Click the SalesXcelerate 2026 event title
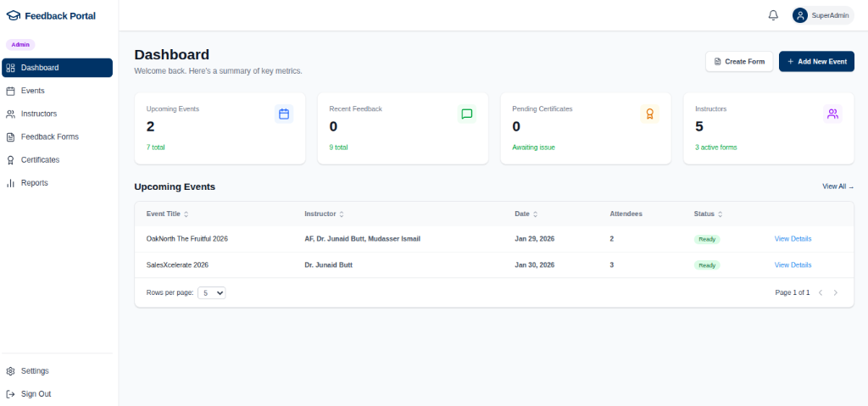Viewport: 868px width, 406px height. 177,265
